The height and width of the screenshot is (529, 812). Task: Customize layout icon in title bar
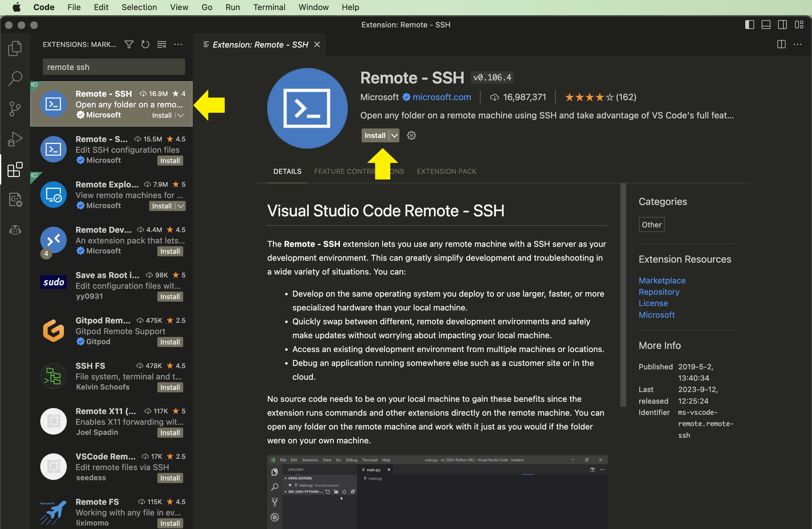pyautogui.click(x=799, y=25)
